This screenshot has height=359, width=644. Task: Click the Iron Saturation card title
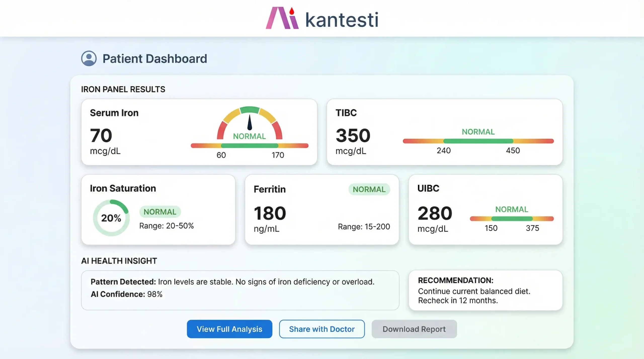click(123, 188)
